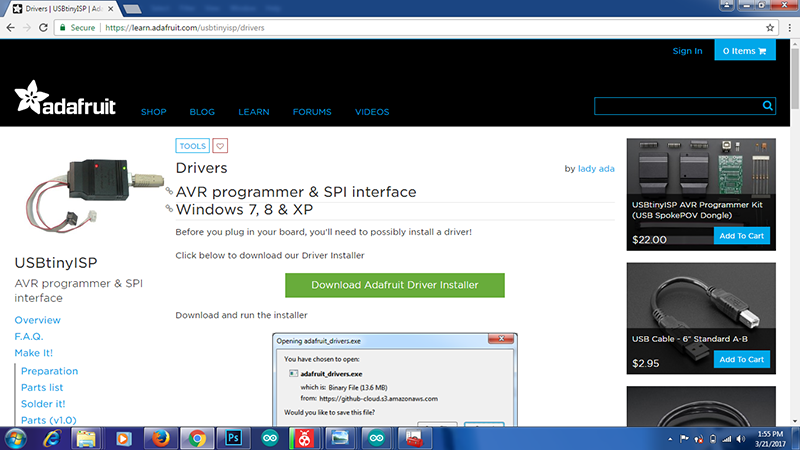
Task: Open File Explorer from the taskbar
Action: pyautogui.click(x=86, y=439)
